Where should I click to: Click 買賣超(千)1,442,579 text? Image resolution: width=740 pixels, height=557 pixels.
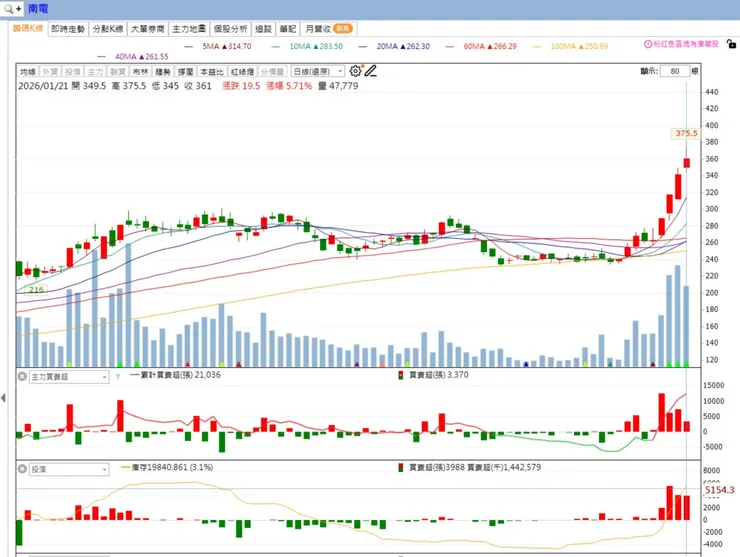tap(504, 467)
